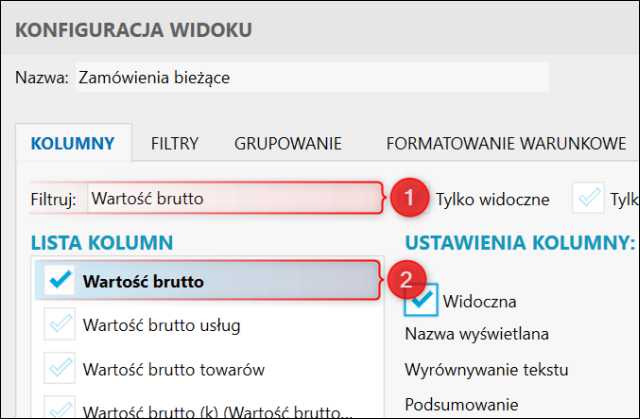Toggle the 'Wartość brutto usług' checkbox

(x=59, y=325)
